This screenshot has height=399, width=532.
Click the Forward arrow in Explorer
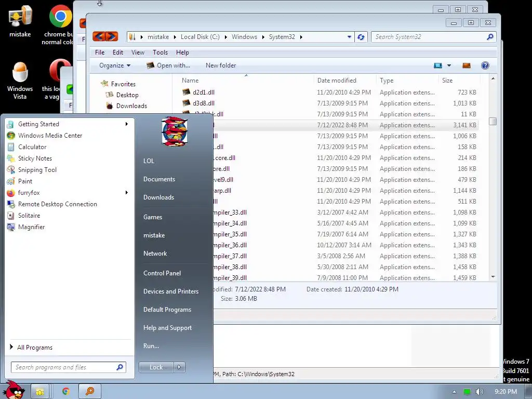pyautogui.click(x=112, y=36)
